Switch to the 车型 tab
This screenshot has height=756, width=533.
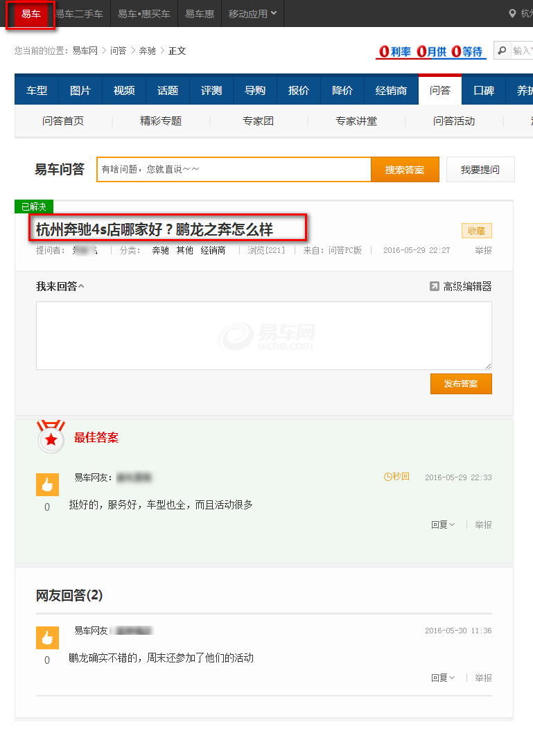pos(37,90)
